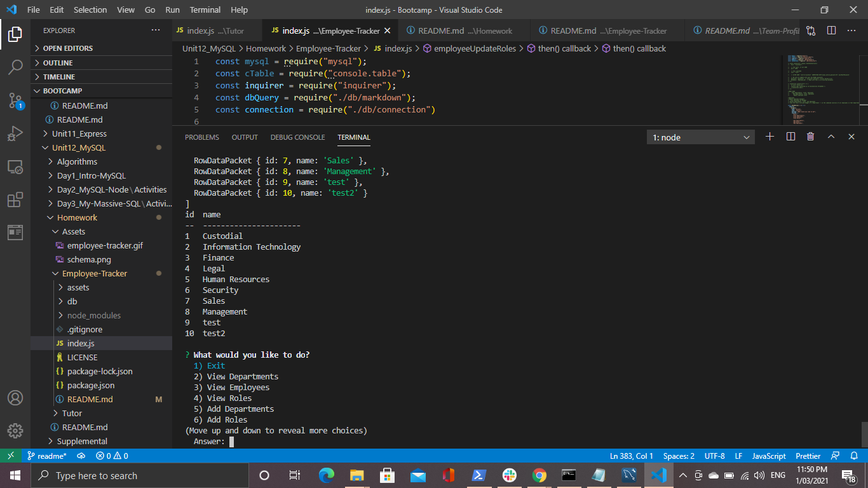Open the Extensions view
868x488 pixels.
point(15,200)
